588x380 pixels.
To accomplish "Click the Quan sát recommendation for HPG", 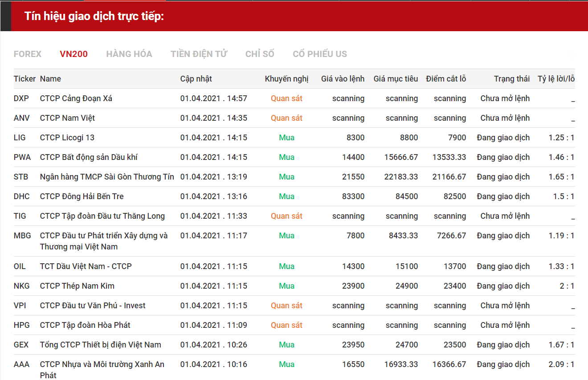I will (x=286, y=325).
